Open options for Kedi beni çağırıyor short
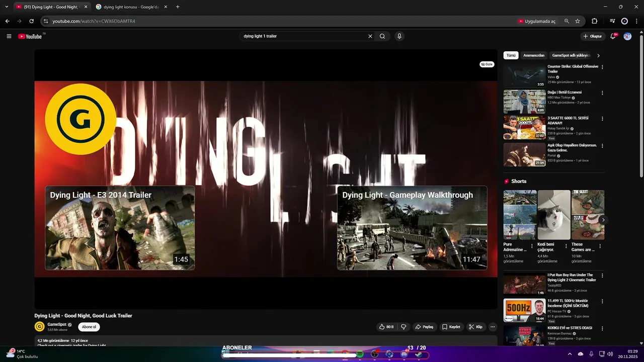644x362 pixels. [x=566, y=246]
